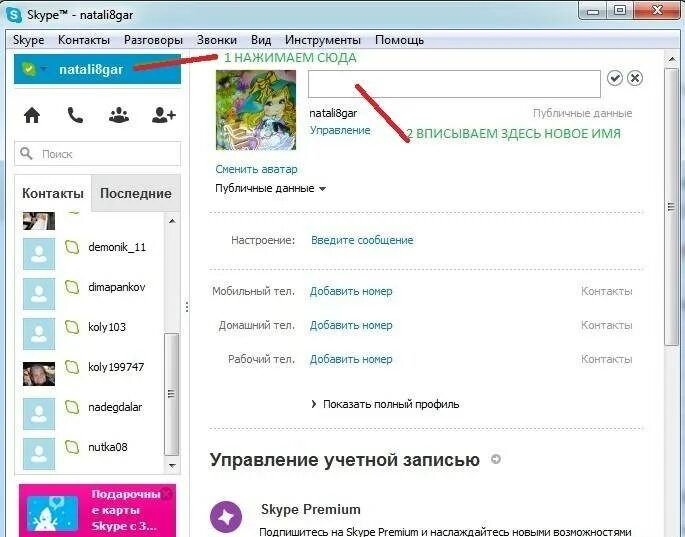This screenshot has width=685, height=537.
Task: Click the Управление учетной записью heading
Action: point(345,460)
